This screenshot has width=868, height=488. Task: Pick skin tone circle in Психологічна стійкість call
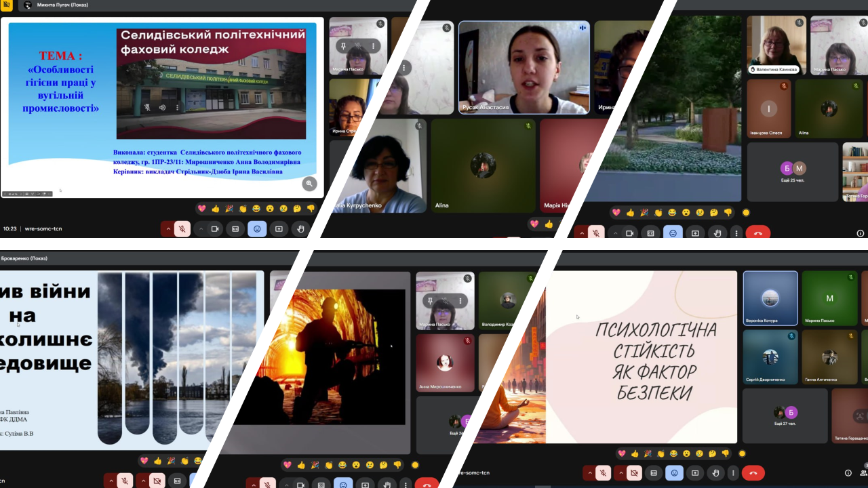click(x=742, y=453)
